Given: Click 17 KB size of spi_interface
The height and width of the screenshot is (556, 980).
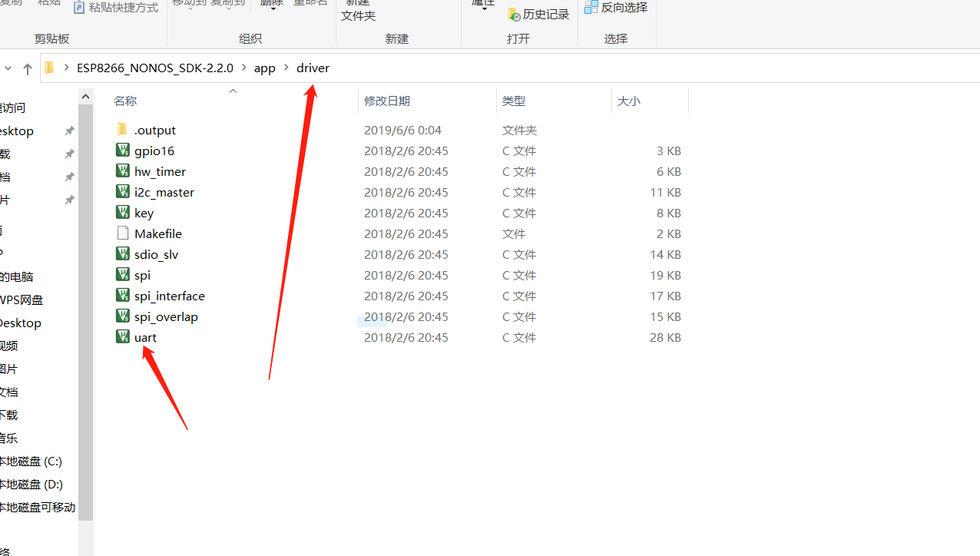Looking at the screenshot, I should coord(665,296).
